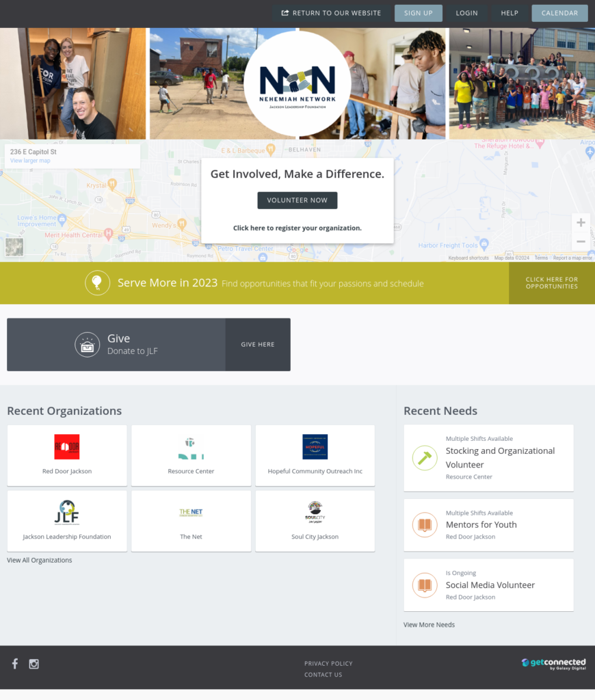Go to Login
The height and width of the screenshot is (700, 595).
467,14
